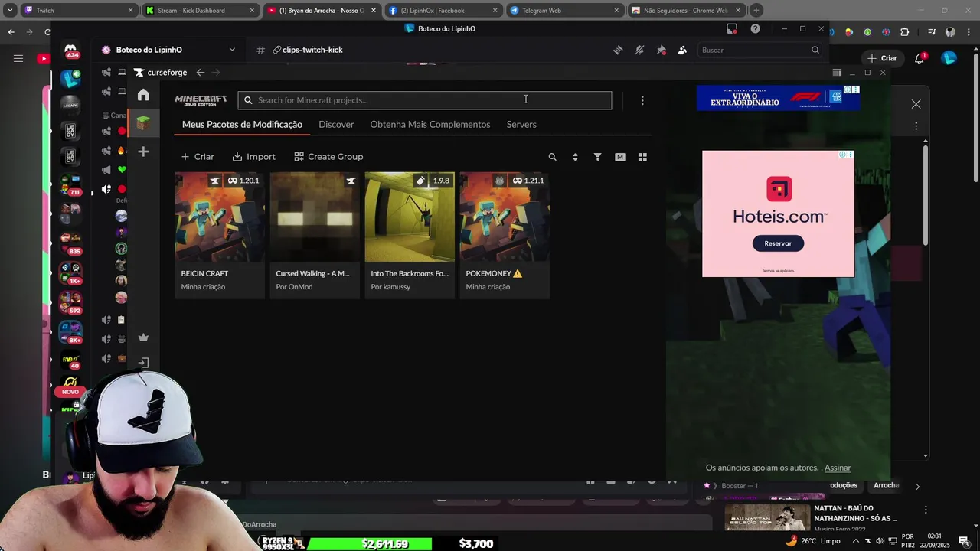Viewport: 980px width, 551px height.
Task: Open the Discover tab
Action: (x=336, y=125)
